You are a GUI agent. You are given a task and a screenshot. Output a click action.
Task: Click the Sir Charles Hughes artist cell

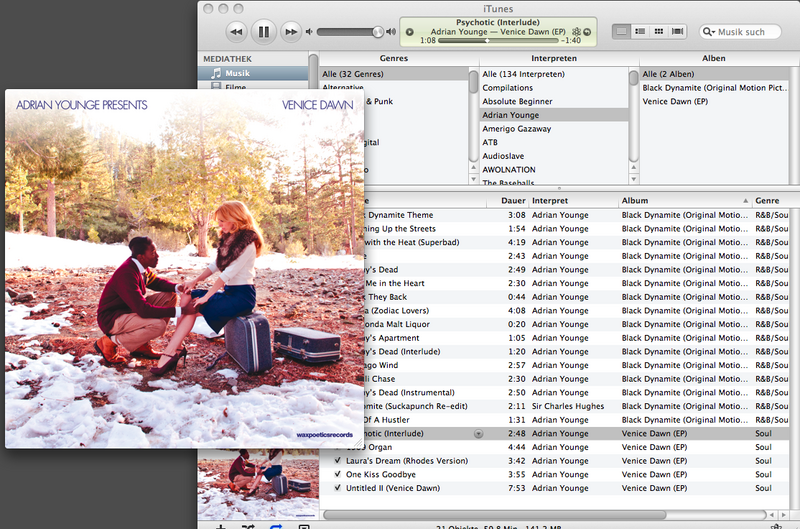568,406
